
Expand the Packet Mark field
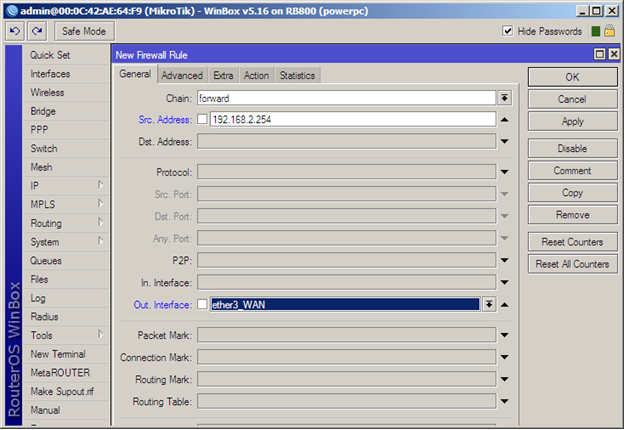pyautogui.click(x=504, y=335)
